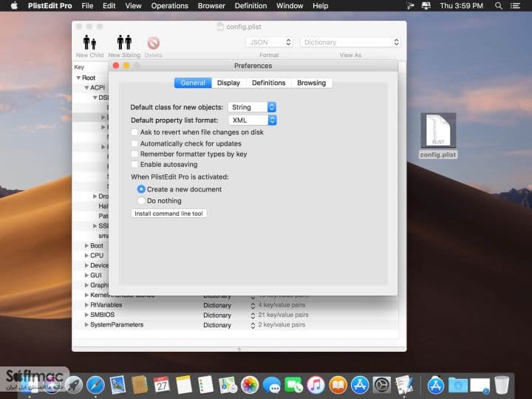Open System Preferences gear in dock
The height and width of the screenshot is (399, 532).
pyautogui.click(x=382, y=385)
